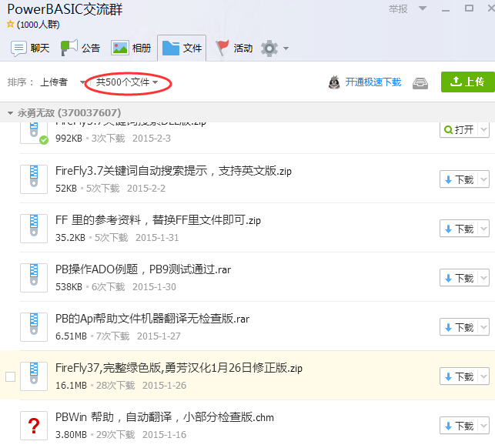Open the 聊天 chat tab
Image resolution: width=495 pixels, height=448 pixels.
point(30,48)
